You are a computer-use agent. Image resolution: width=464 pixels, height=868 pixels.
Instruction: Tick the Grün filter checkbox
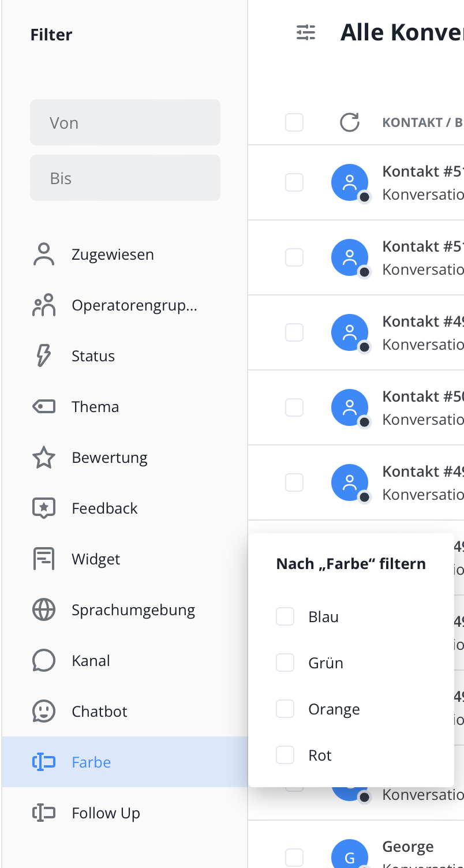(285, 663)
